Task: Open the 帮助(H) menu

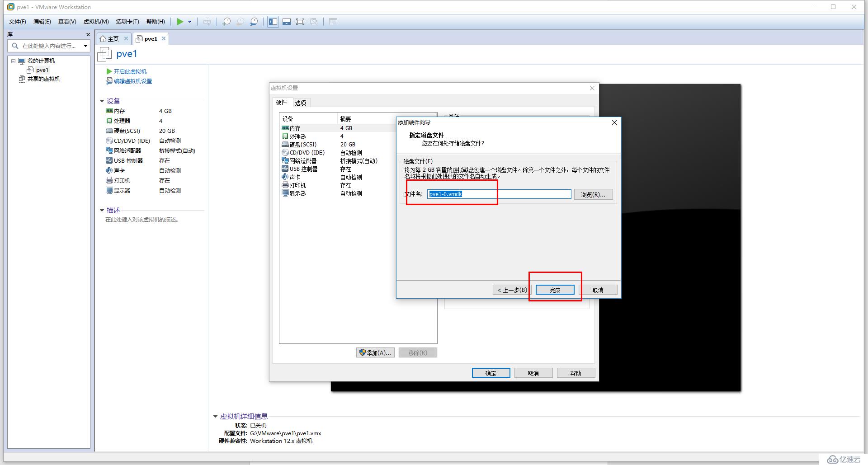Action: (x=156, y=22)
